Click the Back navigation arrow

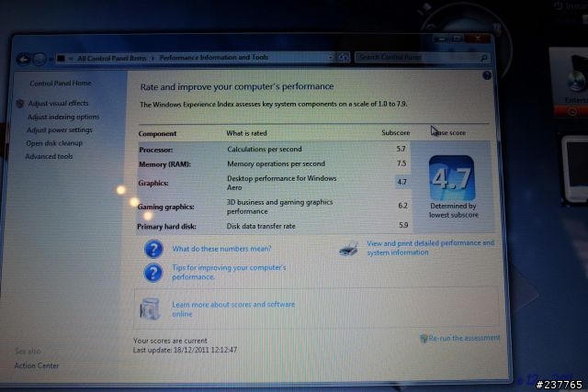coord(24,59)
